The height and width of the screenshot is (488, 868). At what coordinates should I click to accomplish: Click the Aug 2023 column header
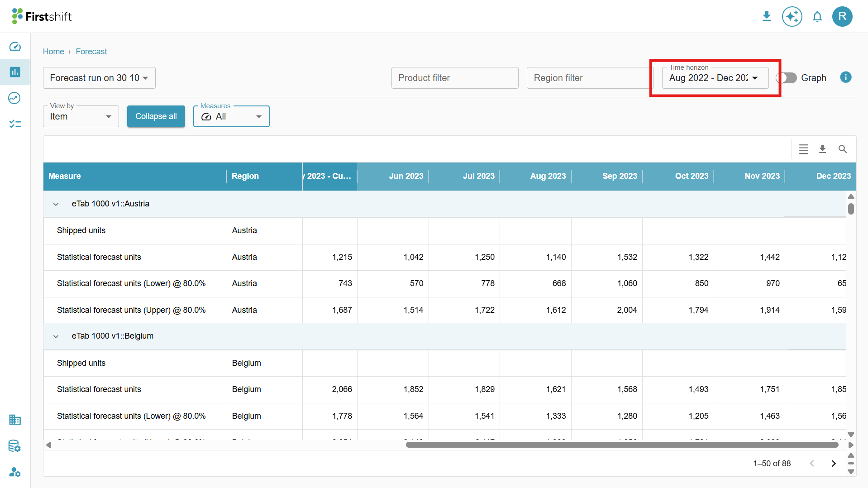point(536,176)
